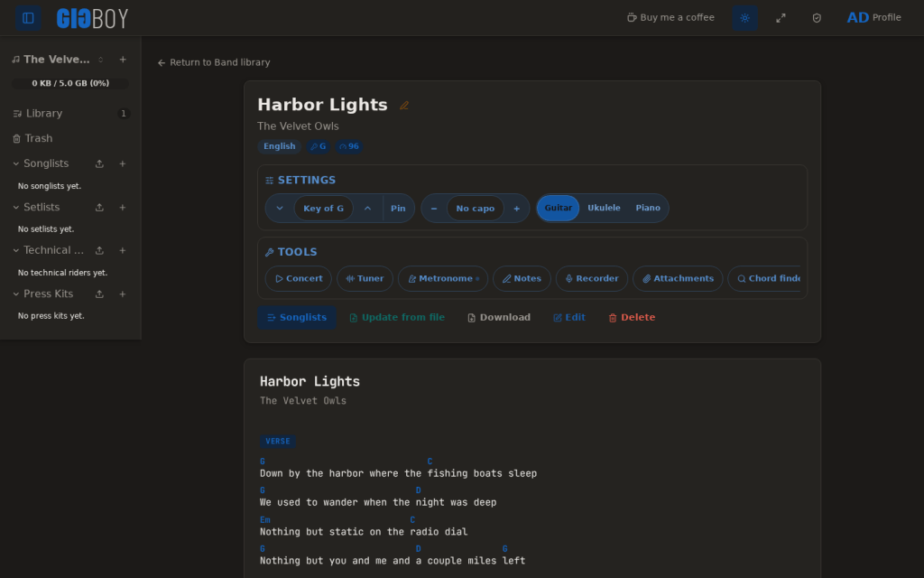Increase capo with plus button
This screenshot has width=924, height=578.
517,209
